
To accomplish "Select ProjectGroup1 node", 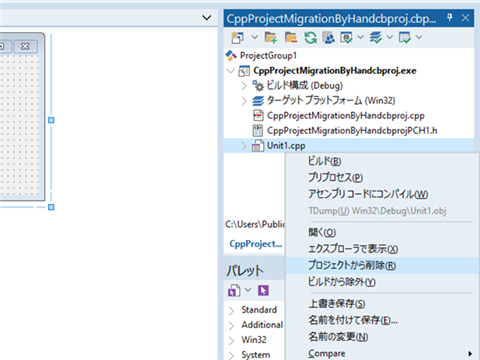I will (x=268, y=55).
